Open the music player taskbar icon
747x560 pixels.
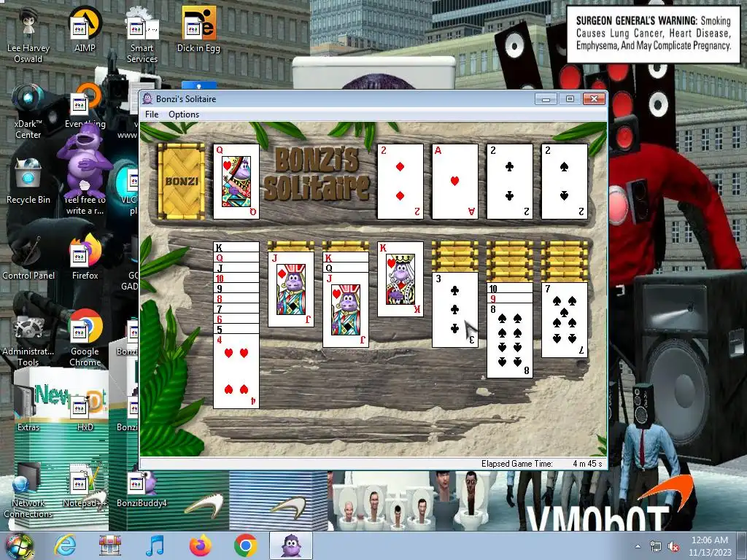[155, 545]
